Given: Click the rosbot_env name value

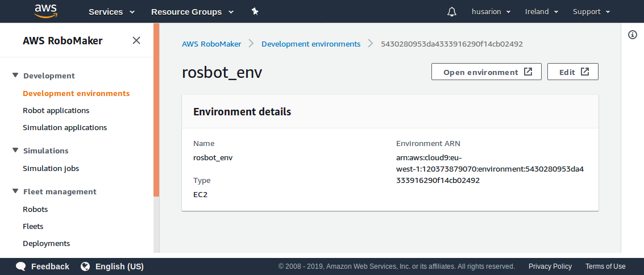Looking at the screenshot, I should pyautogui.click(x=213, y=157).
